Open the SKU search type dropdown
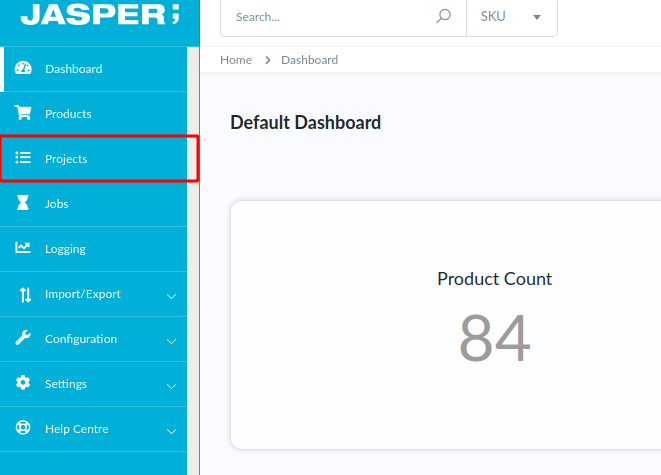 (511, 17)
